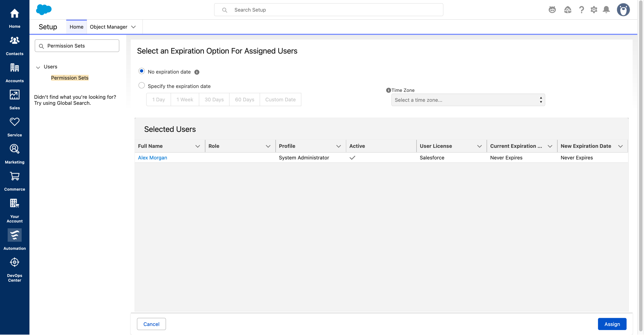Open User License column menu chevron
644x335 pixels.
click(x=479, y=146)
